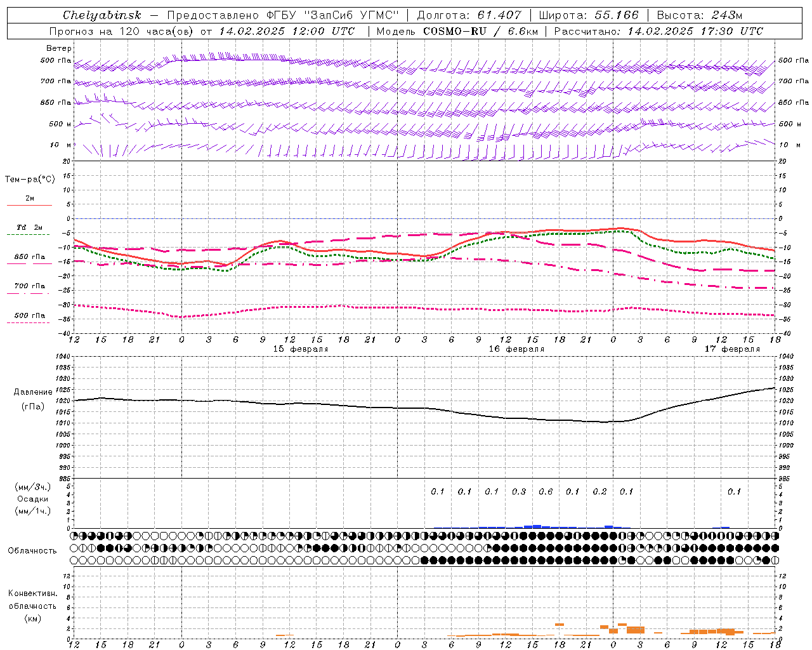Click the 0.6 precipitation amount value
This screenshot has height=650, width=812.
(546, 491)
